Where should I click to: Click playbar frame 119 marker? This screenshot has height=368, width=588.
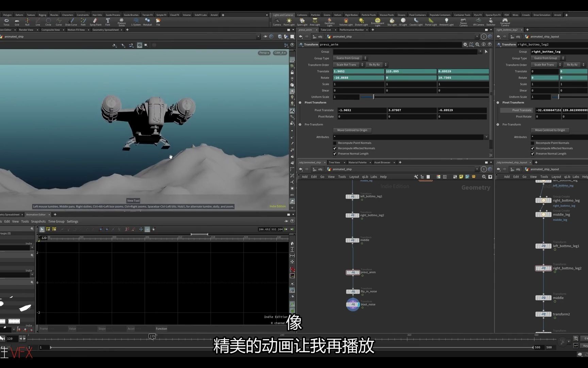click(152, 336)
